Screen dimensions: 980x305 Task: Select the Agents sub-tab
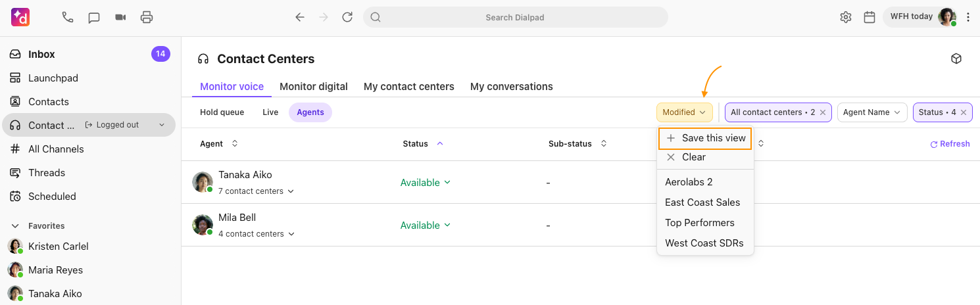coord(310,112)
